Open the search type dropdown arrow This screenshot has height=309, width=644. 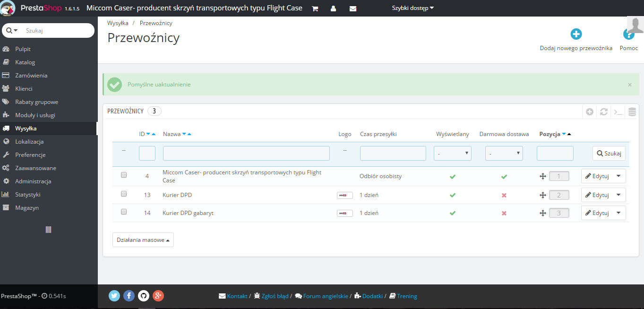[12, 30]
